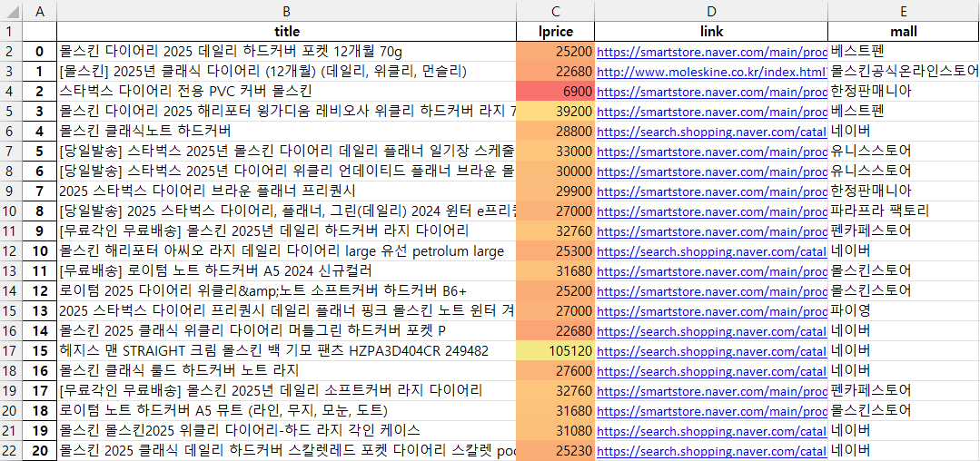Click mall cell '한정판매니아' in row 4
This screenshot has width=980, height=461.
(904, 91)
